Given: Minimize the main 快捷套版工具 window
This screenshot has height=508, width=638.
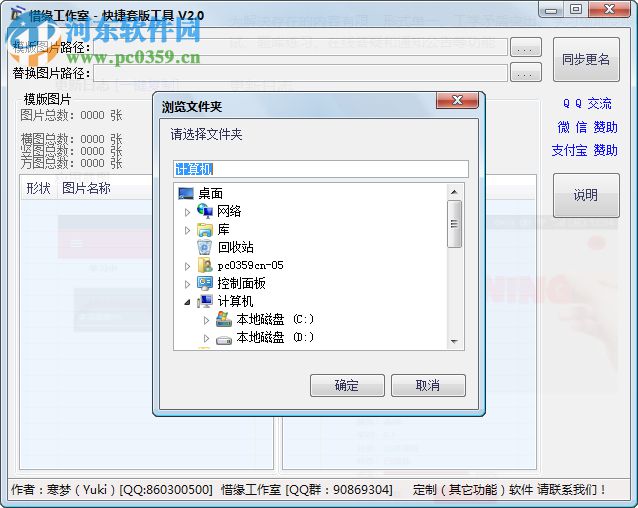Looking at the screenshot, I should point(551,10).
